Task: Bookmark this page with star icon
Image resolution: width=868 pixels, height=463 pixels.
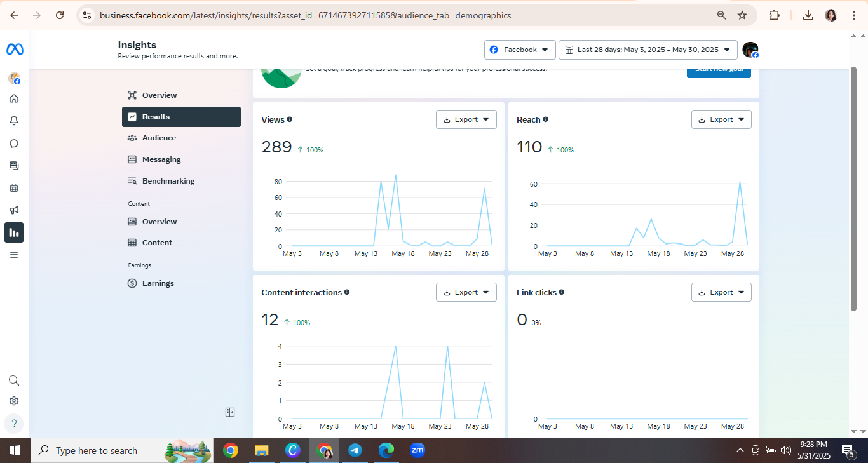Action: coord(742,15)
